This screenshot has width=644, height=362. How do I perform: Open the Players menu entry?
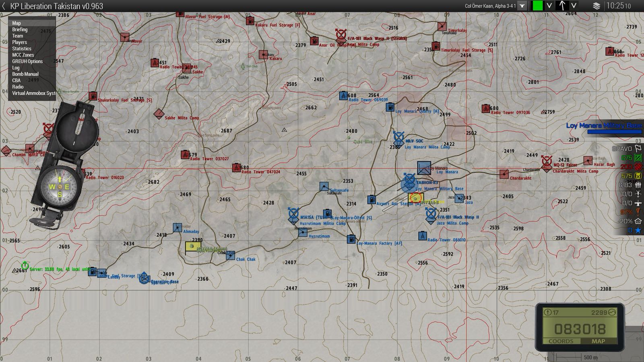(x=32, y=42)
